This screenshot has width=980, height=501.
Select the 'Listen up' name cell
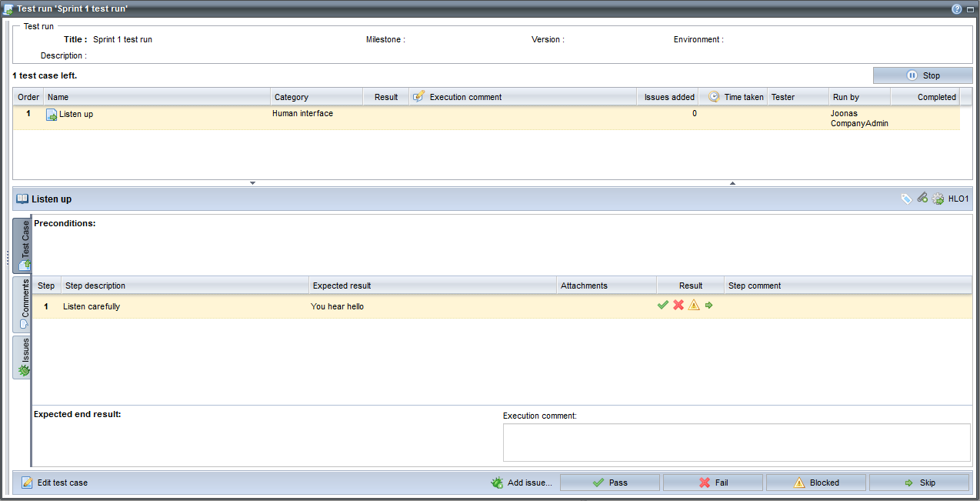coord(76,114)
